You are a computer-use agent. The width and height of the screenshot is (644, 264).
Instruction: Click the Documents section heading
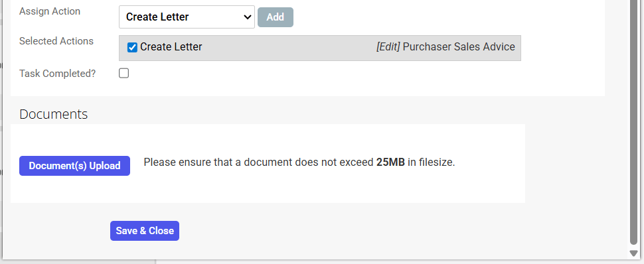pos(53,114)
